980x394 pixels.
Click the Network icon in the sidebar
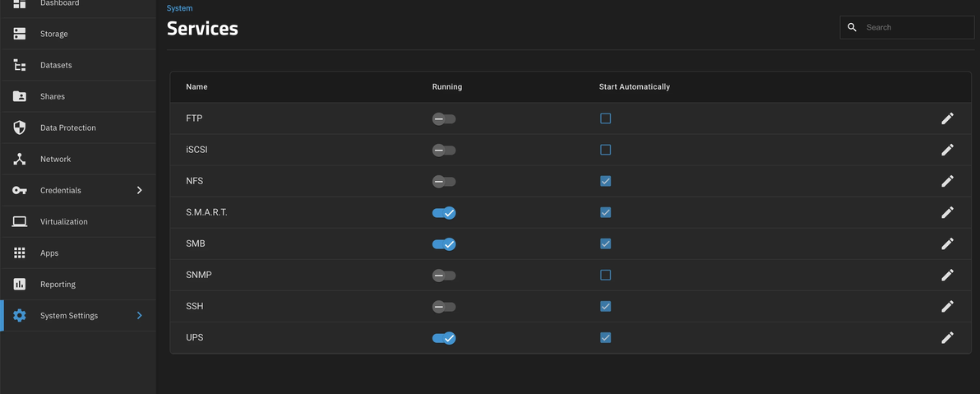click(20, 159)
